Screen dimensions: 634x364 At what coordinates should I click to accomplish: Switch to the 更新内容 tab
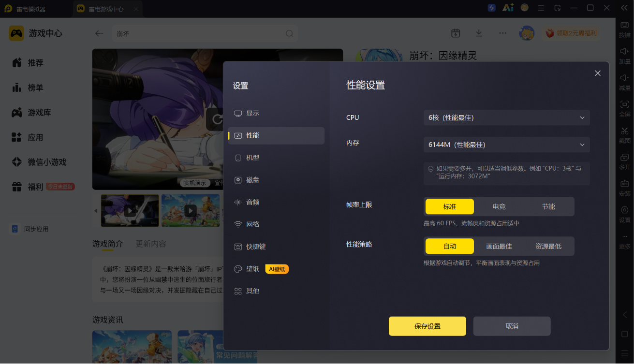tap(151, 244)
